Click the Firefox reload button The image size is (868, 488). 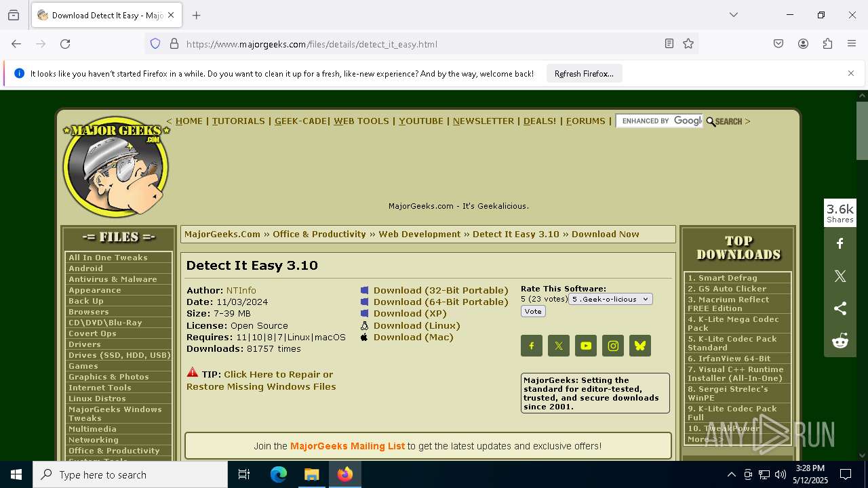click(65, 44)
